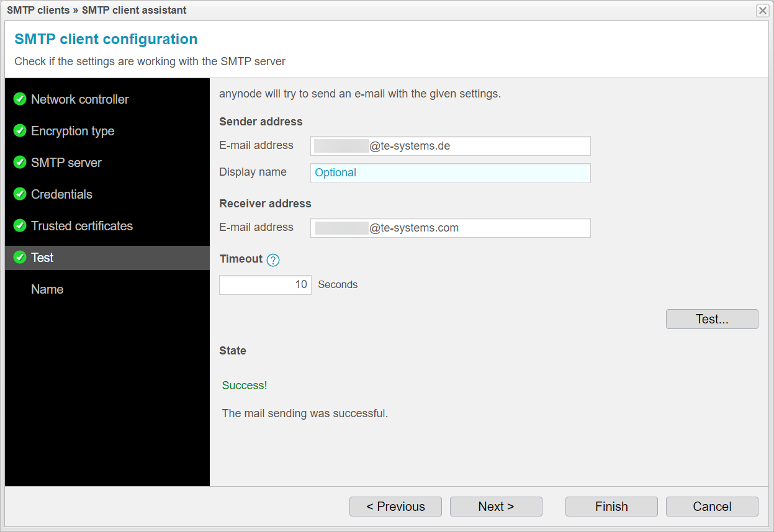Click the checkmark next to Trusted certificates
Viewport: 774px width, 532px height.
pos(19,226)
